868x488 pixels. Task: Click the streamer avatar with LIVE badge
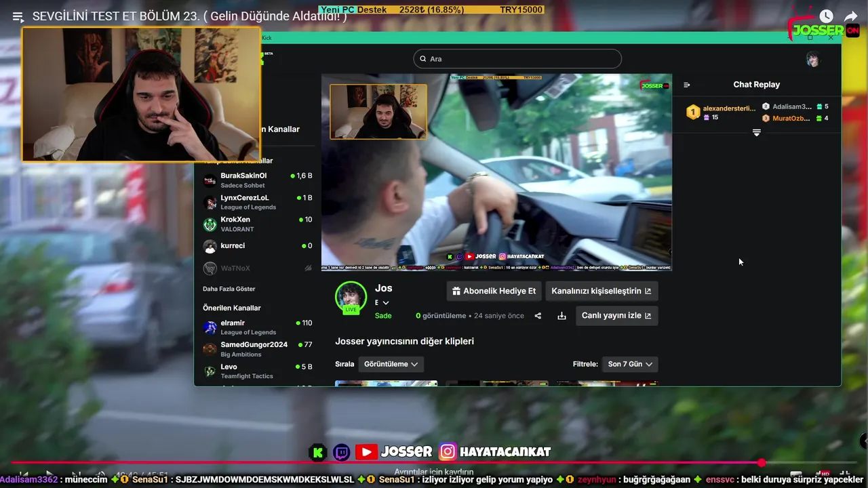point(351,298)
